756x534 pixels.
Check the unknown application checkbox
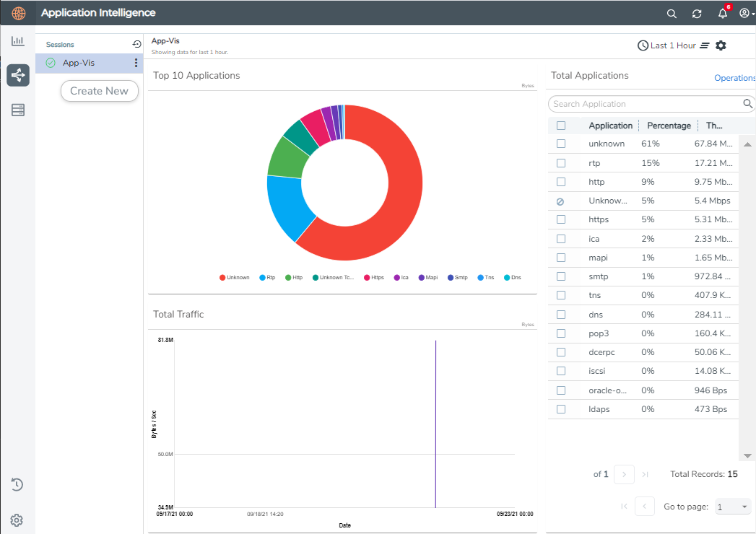point(561,144)
